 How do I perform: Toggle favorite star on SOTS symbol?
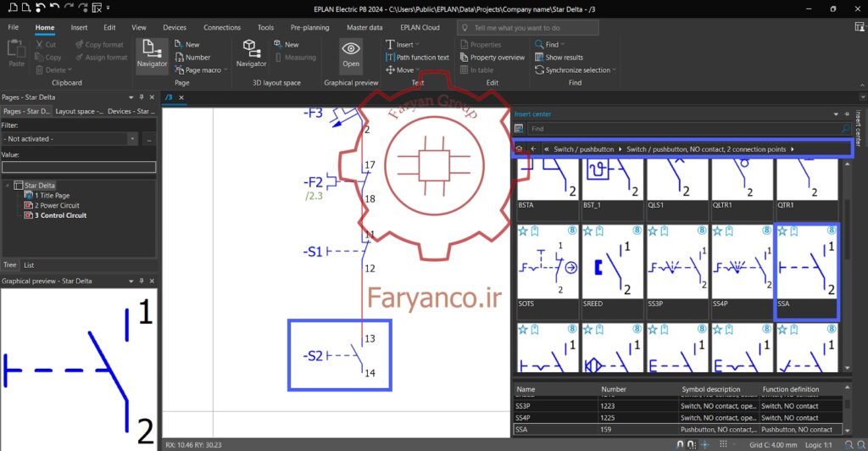click(523, 231)
